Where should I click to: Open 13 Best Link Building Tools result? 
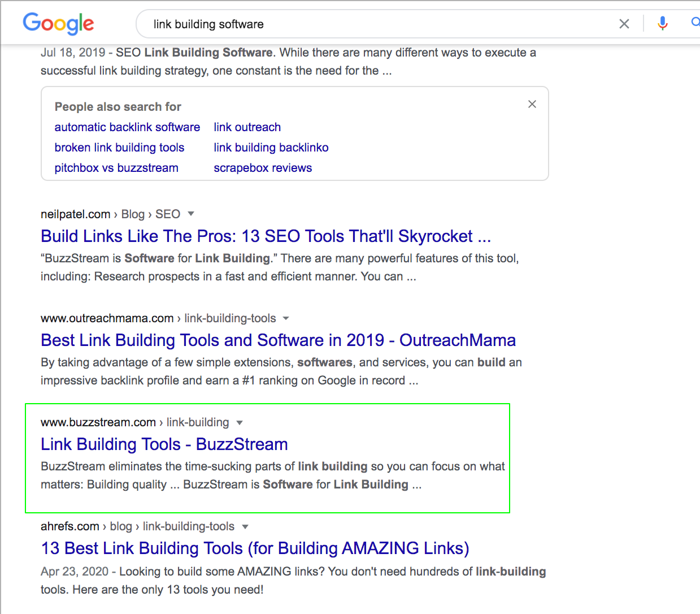(255, 548)
